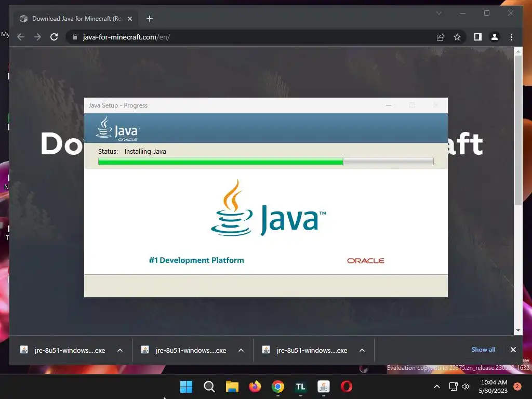The image size is (532, 399).
Task: Expand options for third jre-8u51 download
Action: tap(362, 350)
